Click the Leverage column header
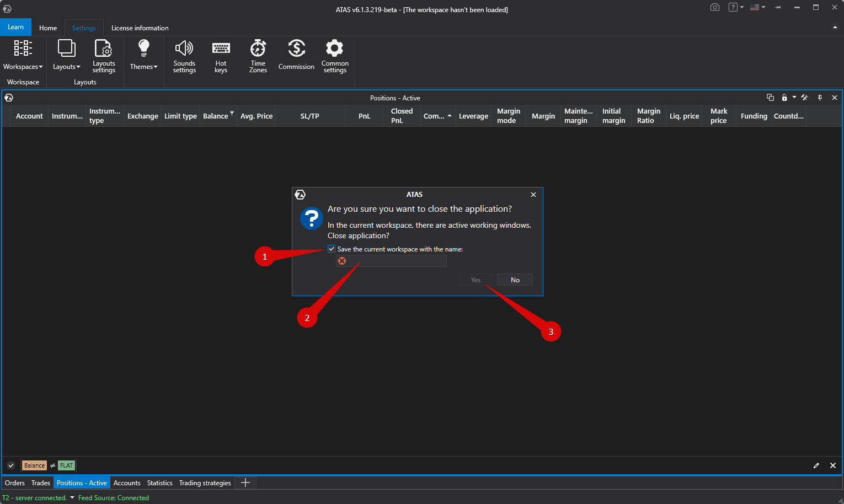 (x=473, y=116)
